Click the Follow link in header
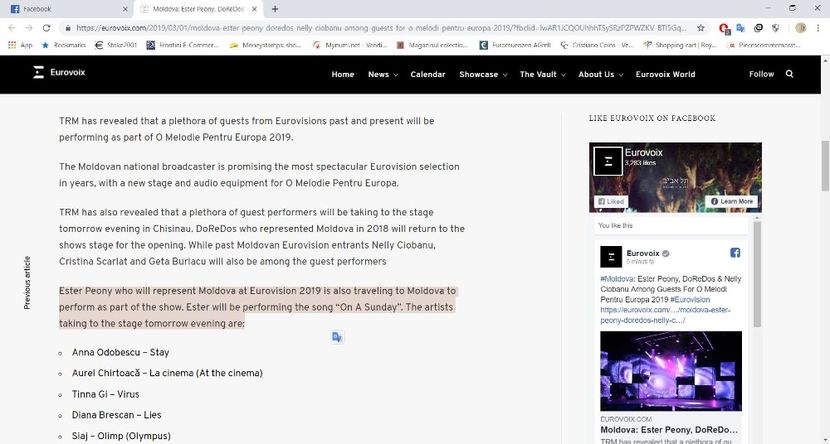Screen dimensions: 830x444 [761, 75]
